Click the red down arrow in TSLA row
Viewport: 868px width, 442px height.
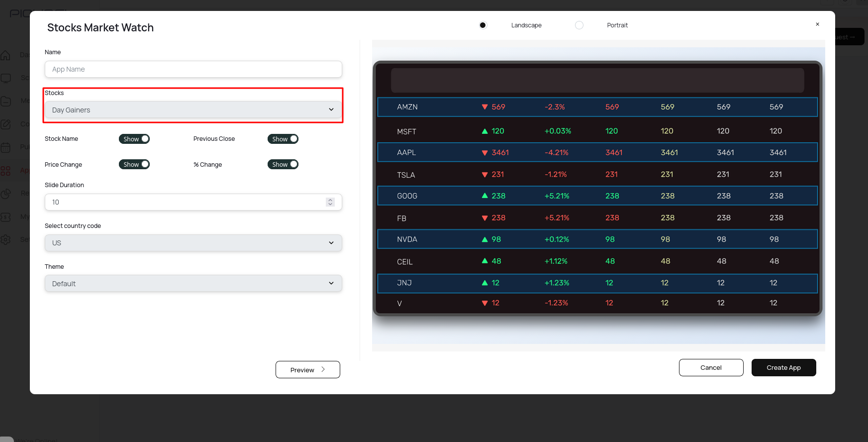point(485,175)
